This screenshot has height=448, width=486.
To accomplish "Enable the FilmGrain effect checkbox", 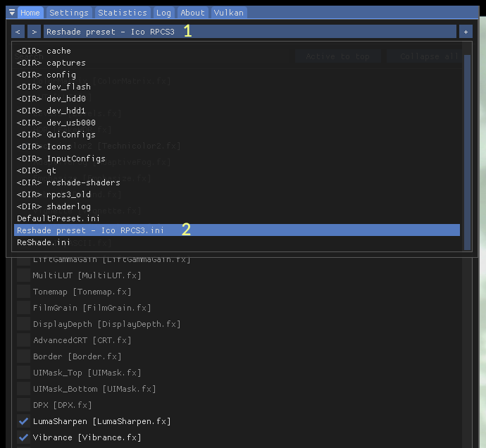I will (23, 308).
